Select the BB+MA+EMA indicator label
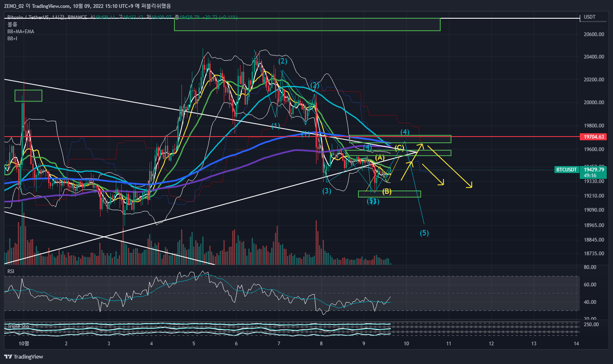This screenshot has height=364, width=613. click(21, 32)
